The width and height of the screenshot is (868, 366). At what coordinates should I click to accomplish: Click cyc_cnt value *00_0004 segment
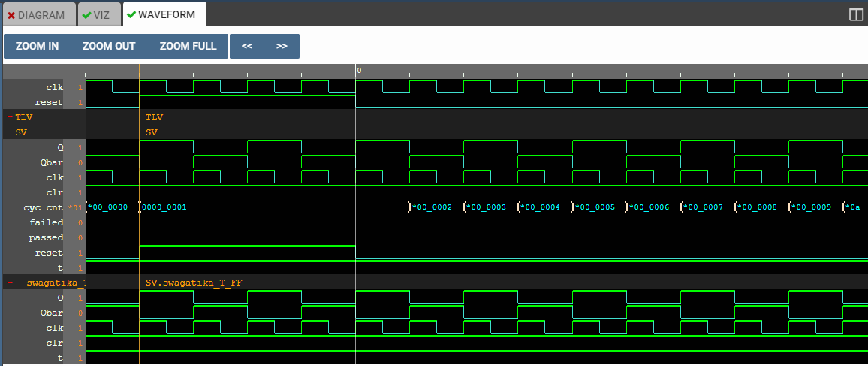545,207
